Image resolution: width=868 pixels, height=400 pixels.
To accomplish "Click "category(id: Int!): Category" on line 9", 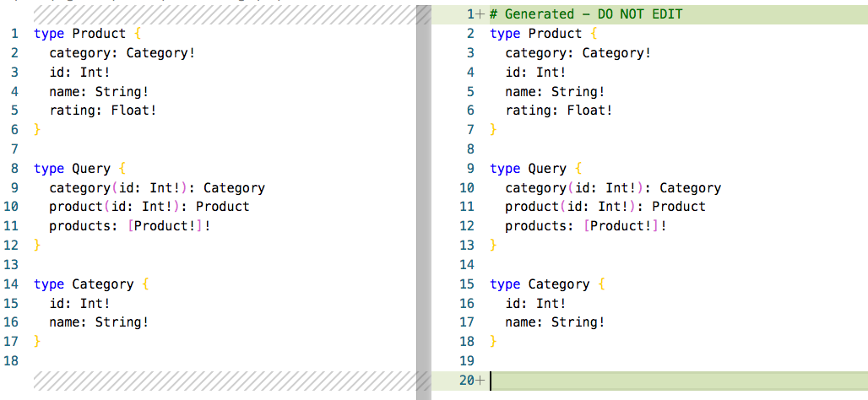I will point(157,188).
